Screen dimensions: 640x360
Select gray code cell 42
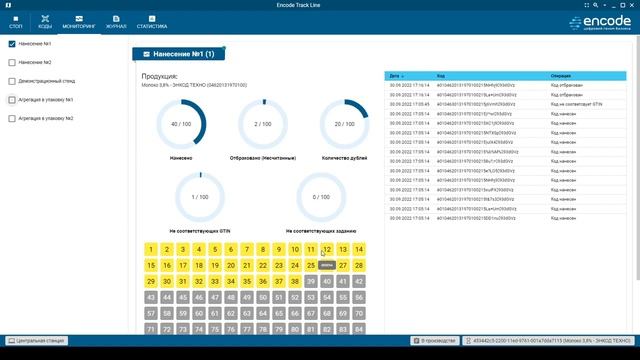359,281
